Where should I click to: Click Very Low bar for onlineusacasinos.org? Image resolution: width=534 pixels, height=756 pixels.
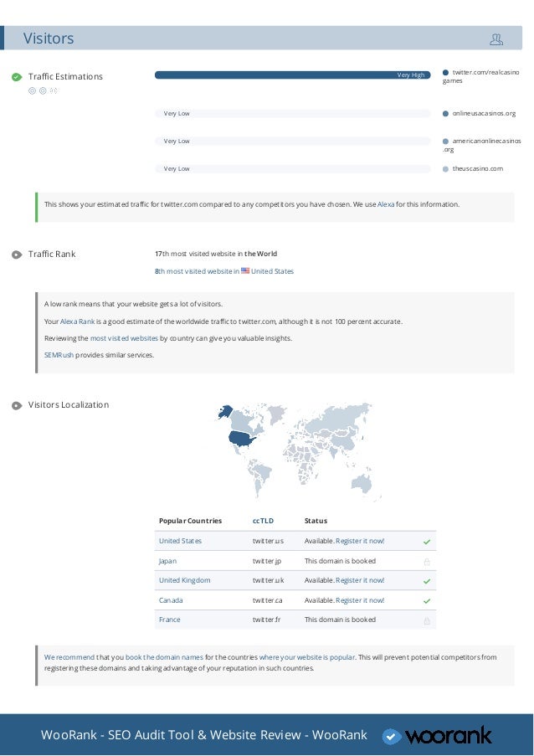(x=293, y=113)
